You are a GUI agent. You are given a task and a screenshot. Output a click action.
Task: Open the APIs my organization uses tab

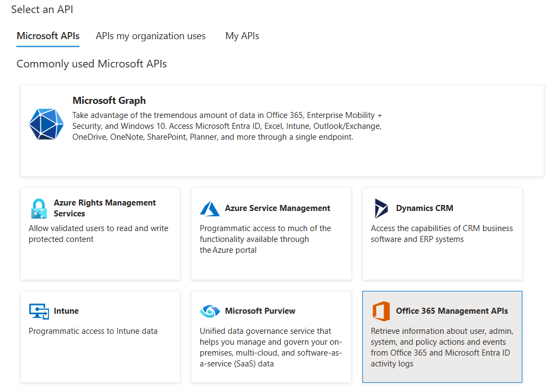(150, 36)
